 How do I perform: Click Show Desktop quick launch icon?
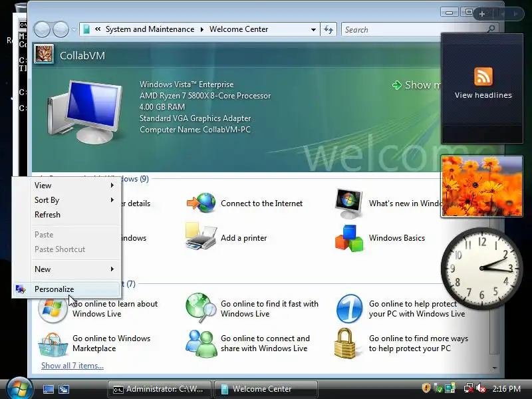coord(48,389)
